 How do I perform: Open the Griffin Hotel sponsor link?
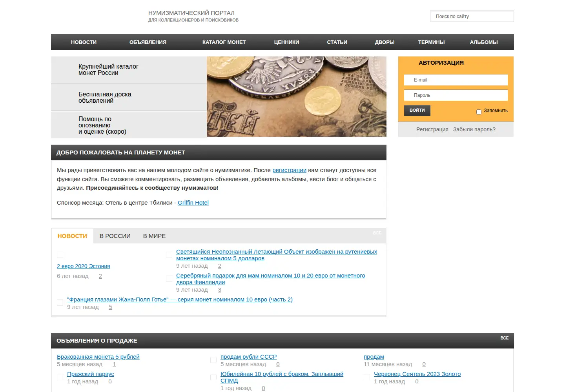(x=193, y=203)
